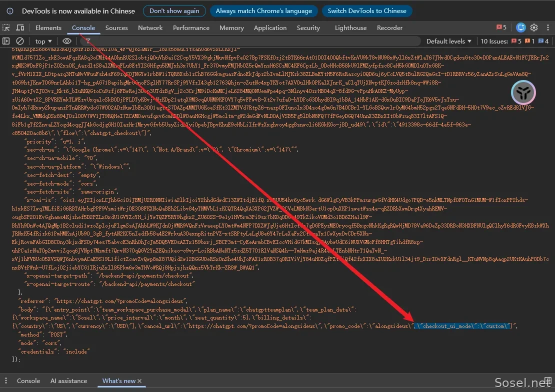Open the top JavaScript context dropdown
This screenshot has height=392, width=555.
(43, 41)
